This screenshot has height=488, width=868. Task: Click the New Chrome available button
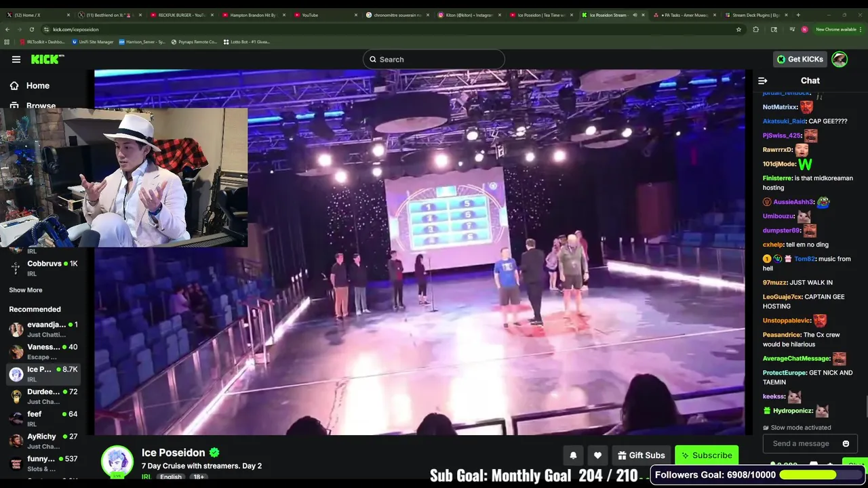pos(837,29)
